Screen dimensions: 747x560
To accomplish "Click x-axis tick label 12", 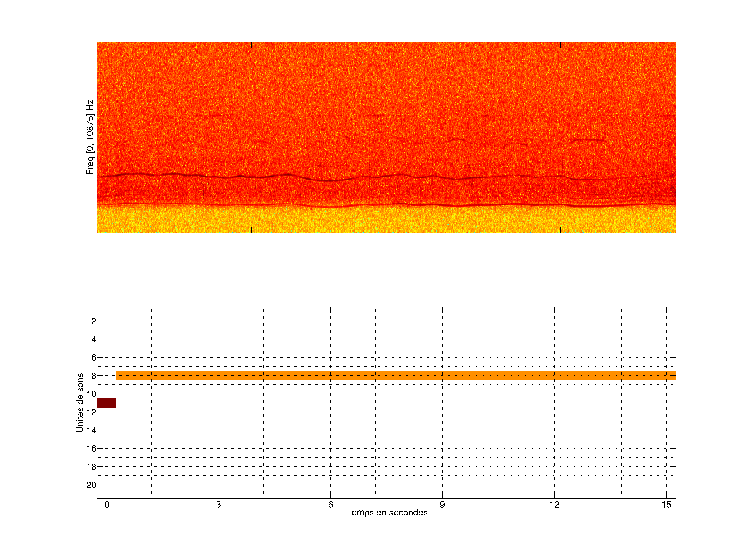I will click(x=555, y=505).
